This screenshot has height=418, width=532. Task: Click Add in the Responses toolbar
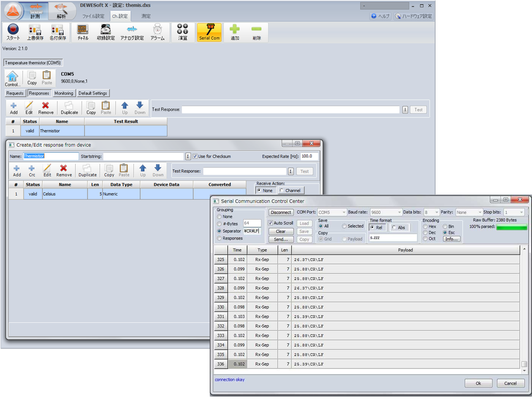point(14,108)
